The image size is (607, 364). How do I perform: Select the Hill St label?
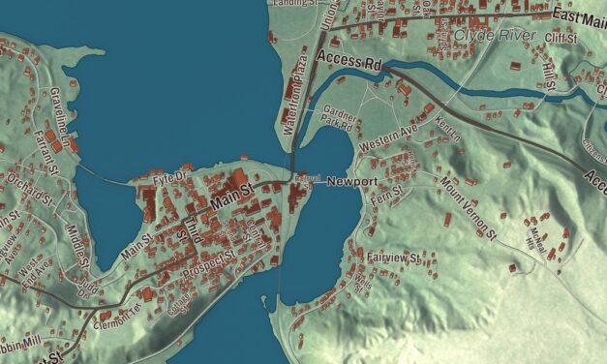[x=549, y=77]
